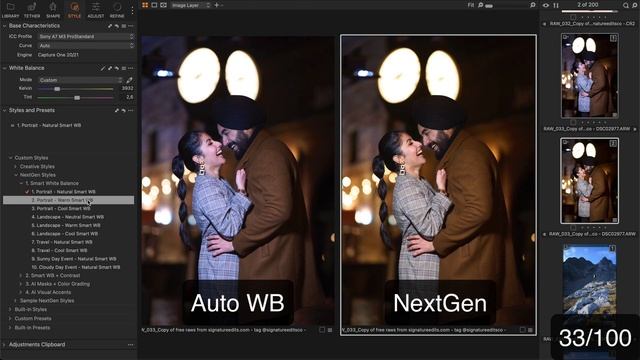Viewport: 640px width, 360px height.
Task: Open the White Balance Mode dropdown
Action: pyautogui.click(x=80, y=80)
